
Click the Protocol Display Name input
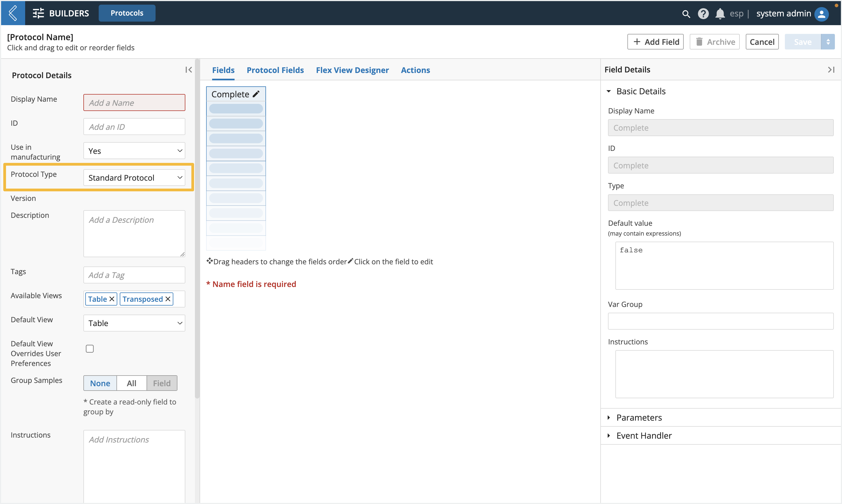pos(134,102)
